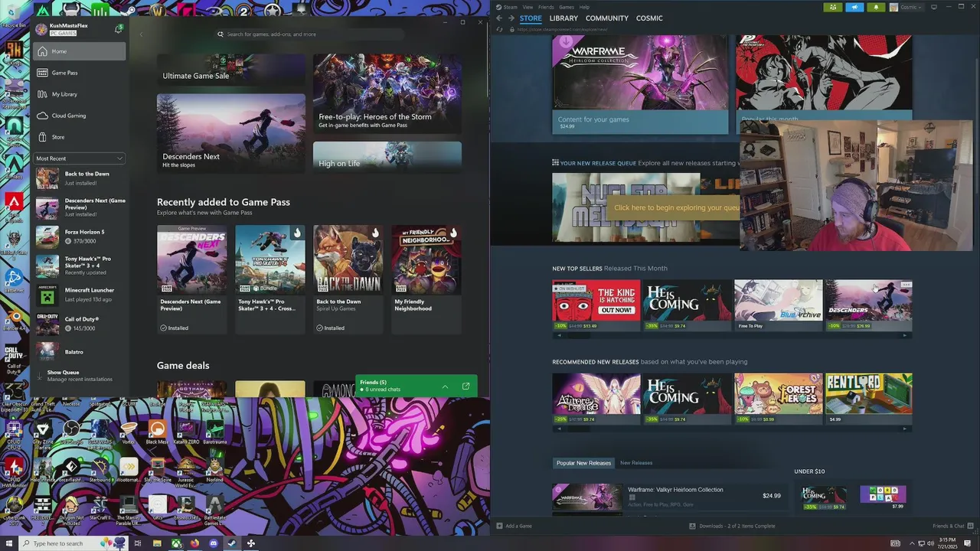Open Xbox app from Windows taskbar
Viewport: 980px width, 551px height.
point(176,543)
